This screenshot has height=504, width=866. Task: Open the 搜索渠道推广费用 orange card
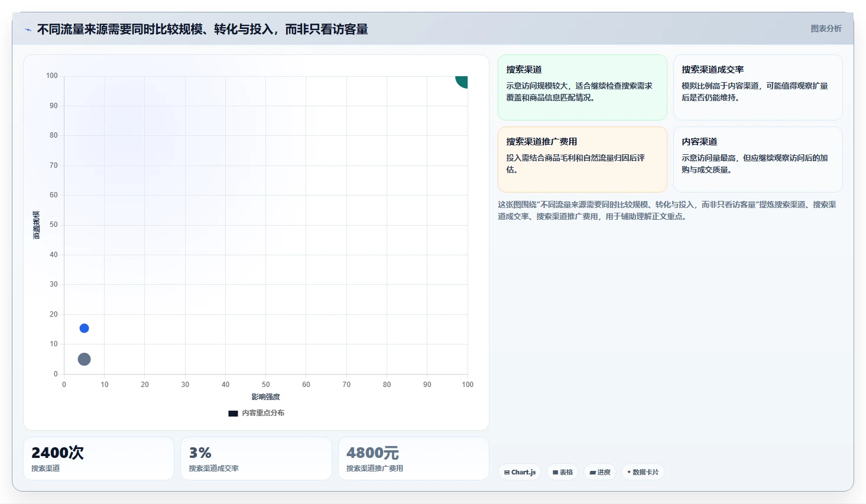click(582, 160)
